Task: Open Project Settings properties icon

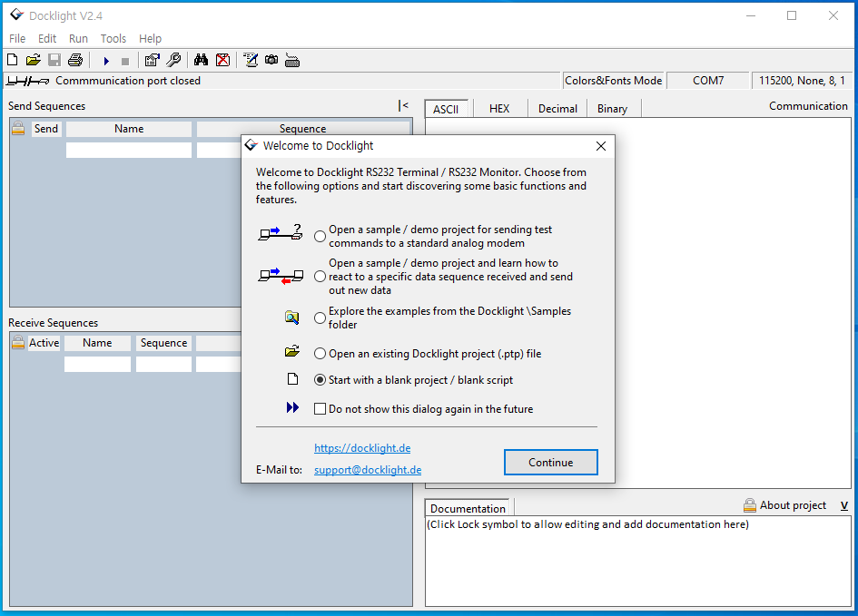Action: pos(152,61)
